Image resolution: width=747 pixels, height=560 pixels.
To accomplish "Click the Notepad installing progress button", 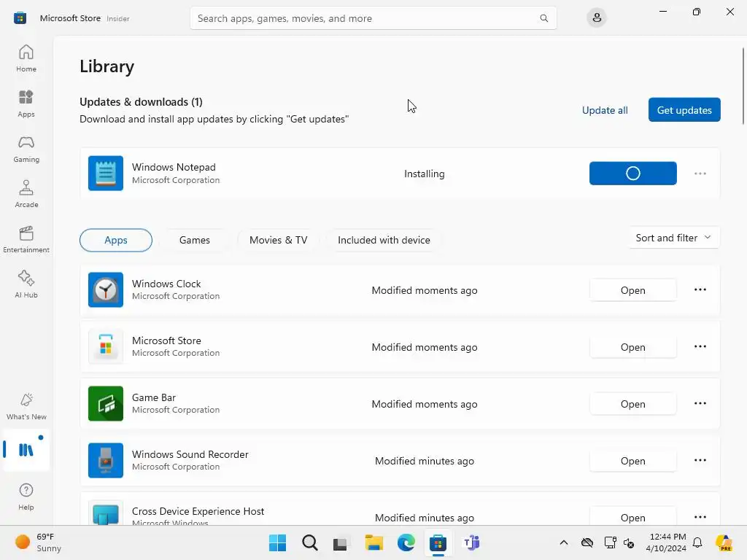I will [632, 174].
